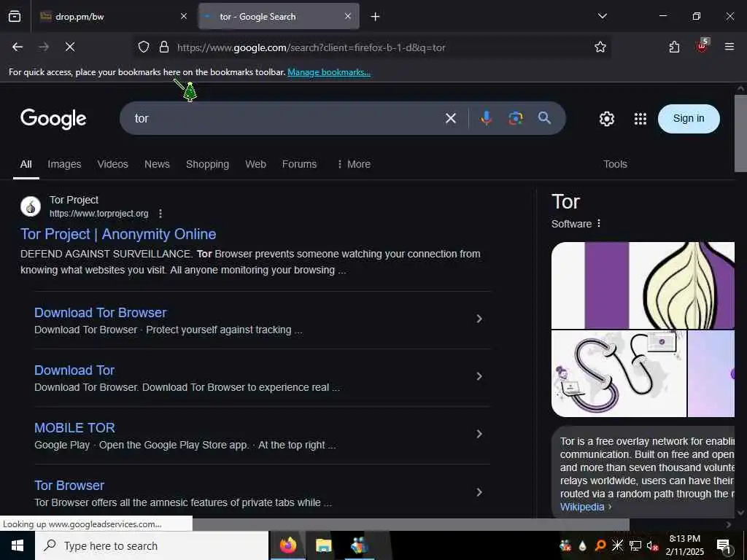
Task: Open Firefox extensions puzzle icon
Action: pos(674,47)
